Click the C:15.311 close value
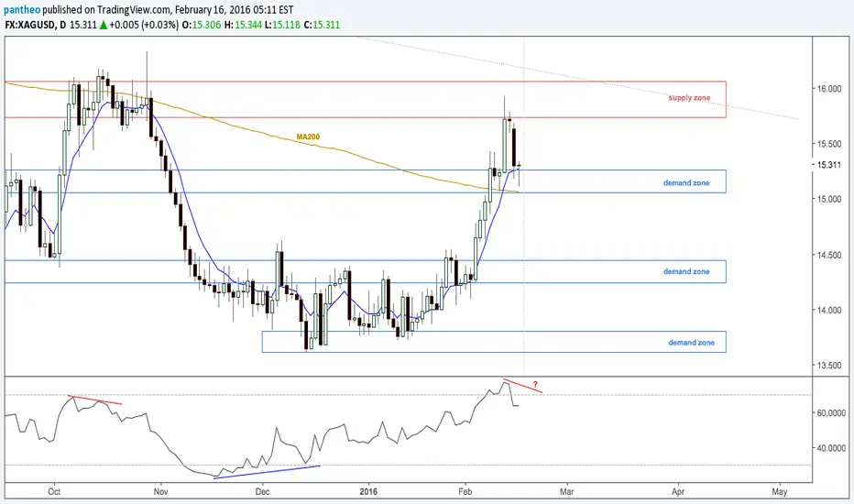Image resolution: width=854 pixels, height=504 pixels. [322, 25]
